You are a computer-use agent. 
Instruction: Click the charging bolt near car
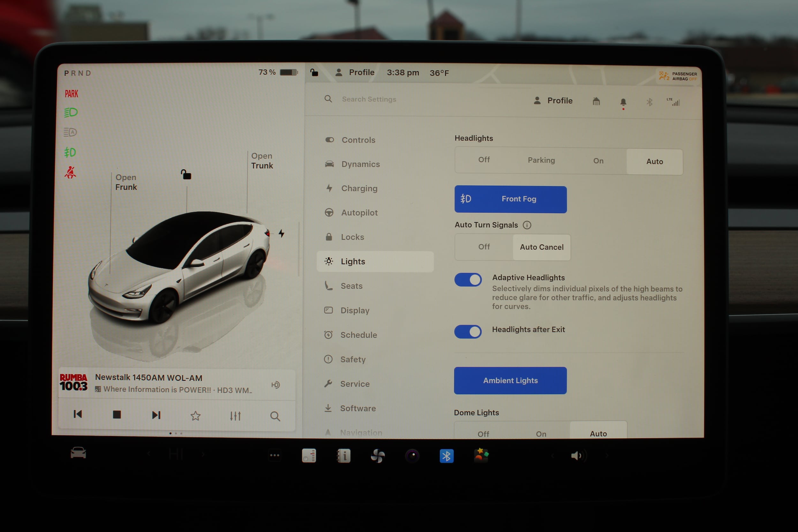click(x=281, y=233)
